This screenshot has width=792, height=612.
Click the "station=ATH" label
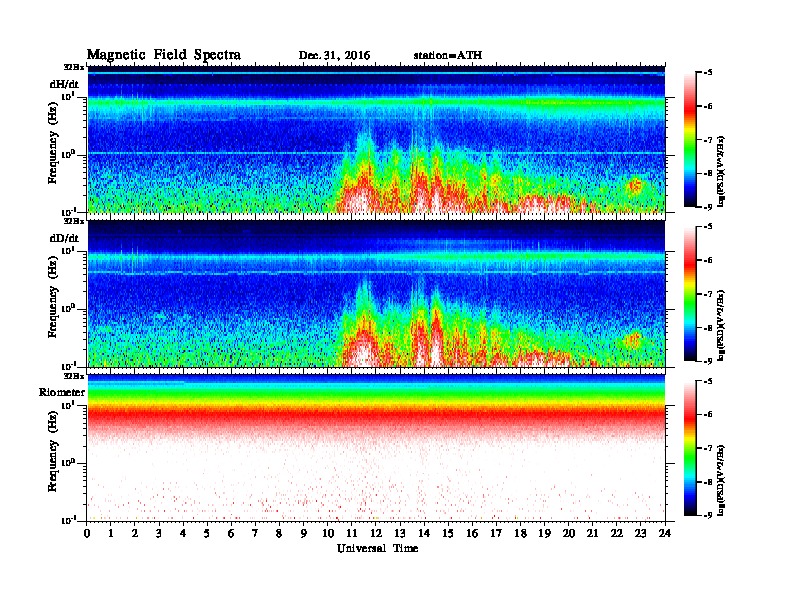coord(448,55)
